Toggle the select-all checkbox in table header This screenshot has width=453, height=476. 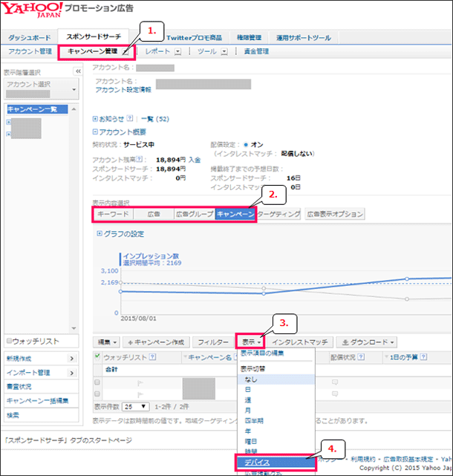point(97,356)
